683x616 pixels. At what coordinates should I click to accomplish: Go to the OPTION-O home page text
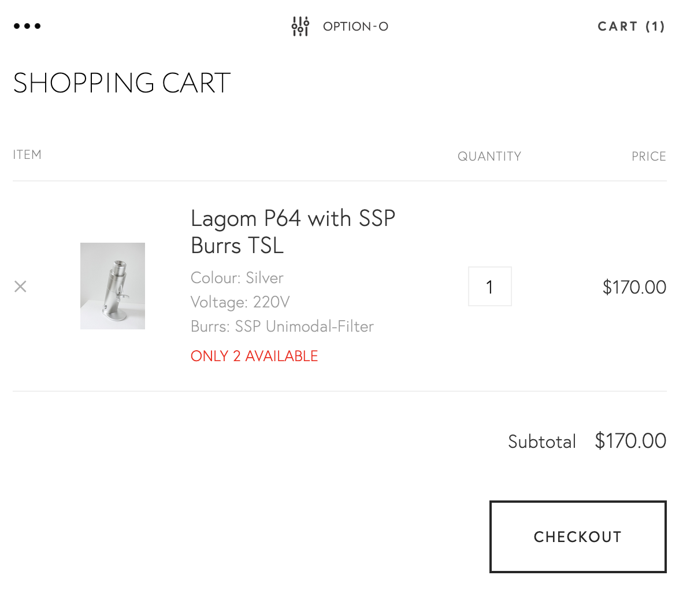tap(355, 27)
